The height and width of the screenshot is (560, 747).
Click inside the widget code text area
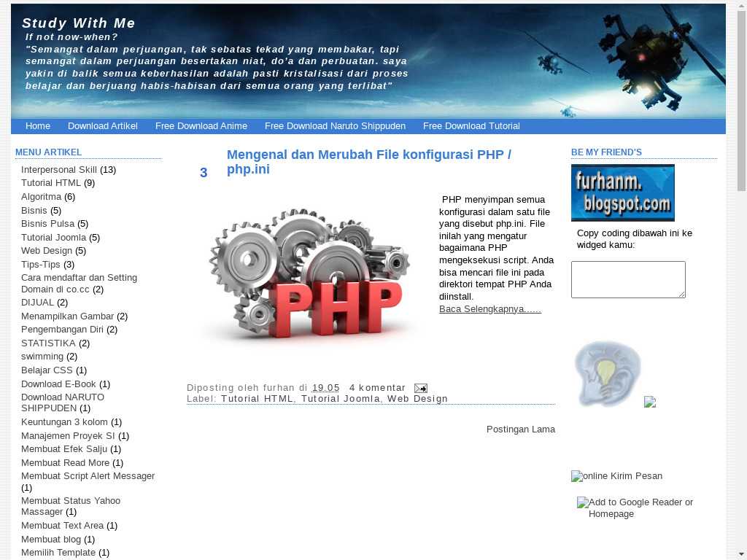point(627,279)
